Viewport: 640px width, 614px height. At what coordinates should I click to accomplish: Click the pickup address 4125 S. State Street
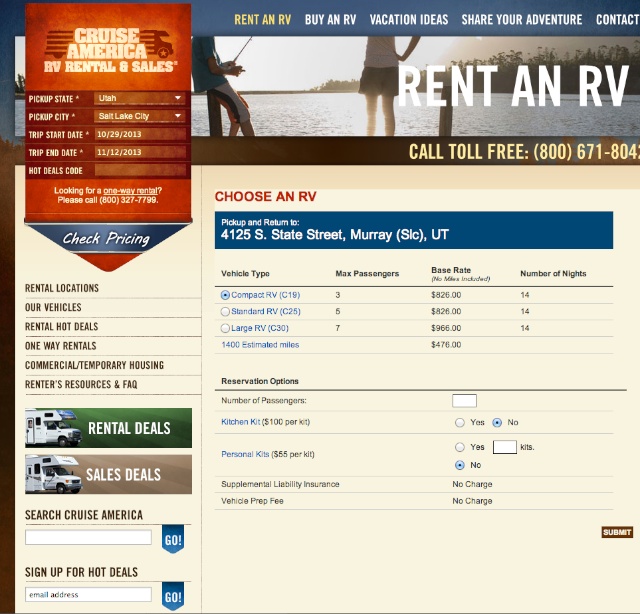[335, 235]
